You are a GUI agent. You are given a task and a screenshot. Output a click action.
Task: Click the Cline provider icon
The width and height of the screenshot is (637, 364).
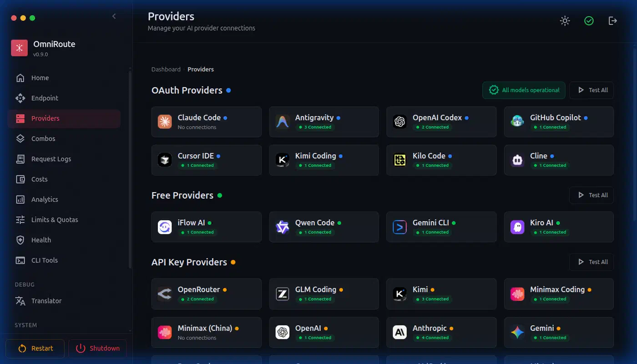(x=517, y=160)
